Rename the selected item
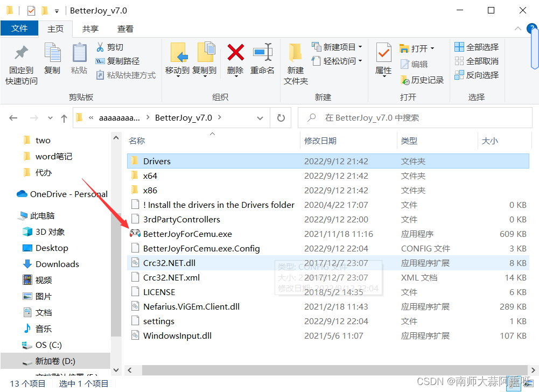Viewport: 539px width, 392px height. coord(262,59)
